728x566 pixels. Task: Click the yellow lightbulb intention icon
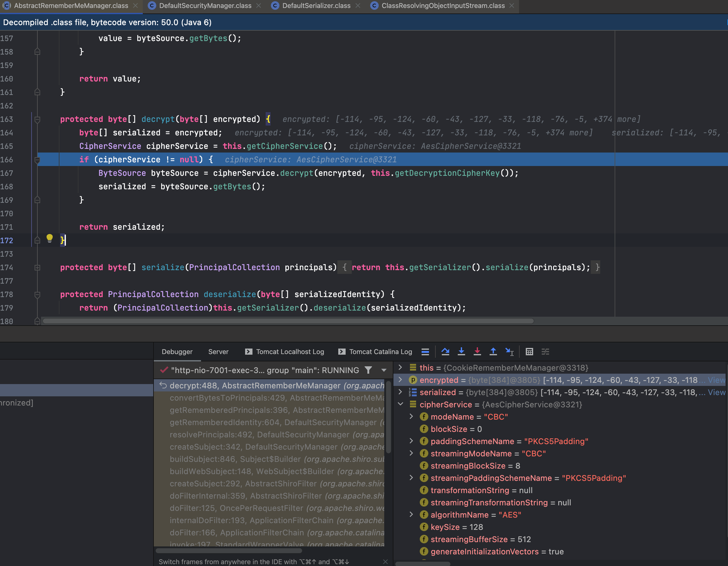click(50, 238)
